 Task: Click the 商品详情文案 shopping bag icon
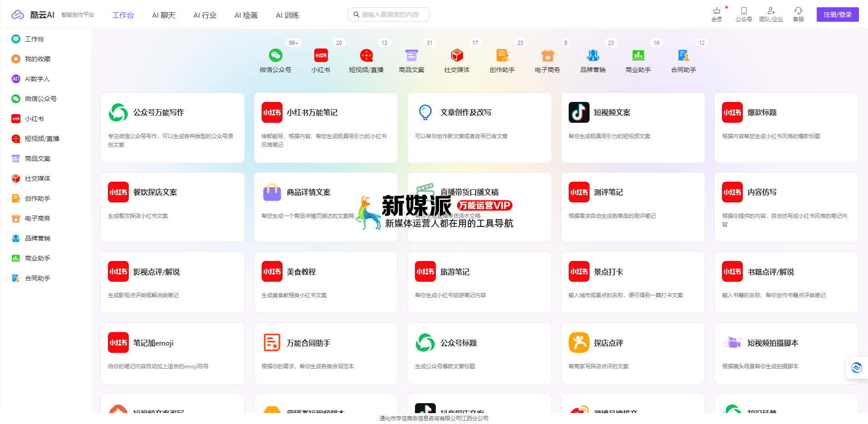point(272,192)
